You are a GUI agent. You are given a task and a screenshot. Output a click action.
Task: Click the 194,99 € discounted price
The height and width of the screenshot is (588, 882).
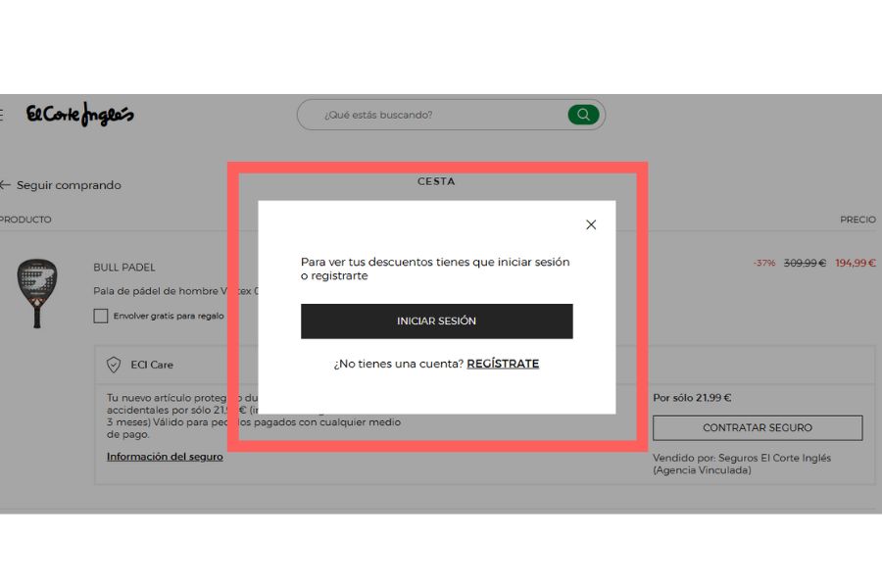pyautogui.click(x=855, y=263)
